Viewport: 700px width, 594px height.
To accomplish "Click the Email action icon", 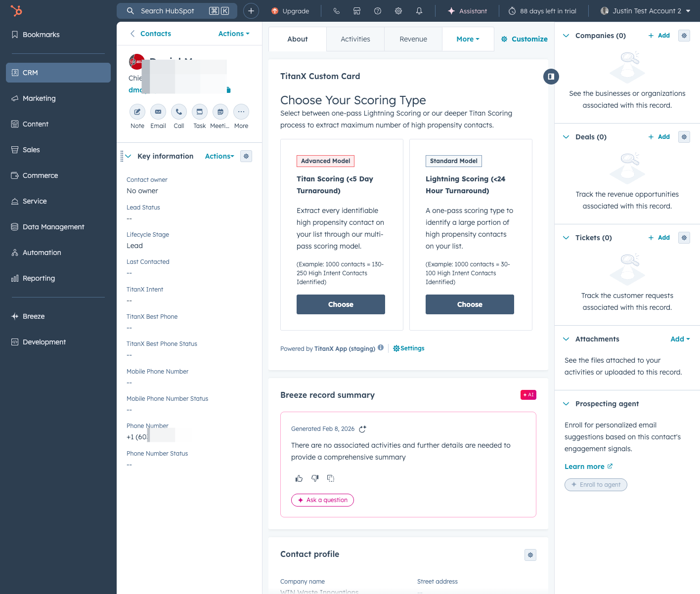I will click(x=158, y=112).
